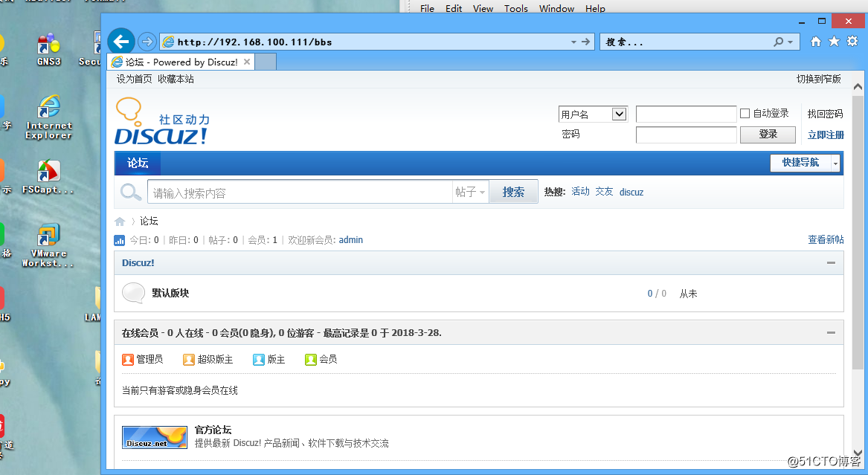
Task: Toggle the 自动登录 checkbox
Action: point(745,113)
